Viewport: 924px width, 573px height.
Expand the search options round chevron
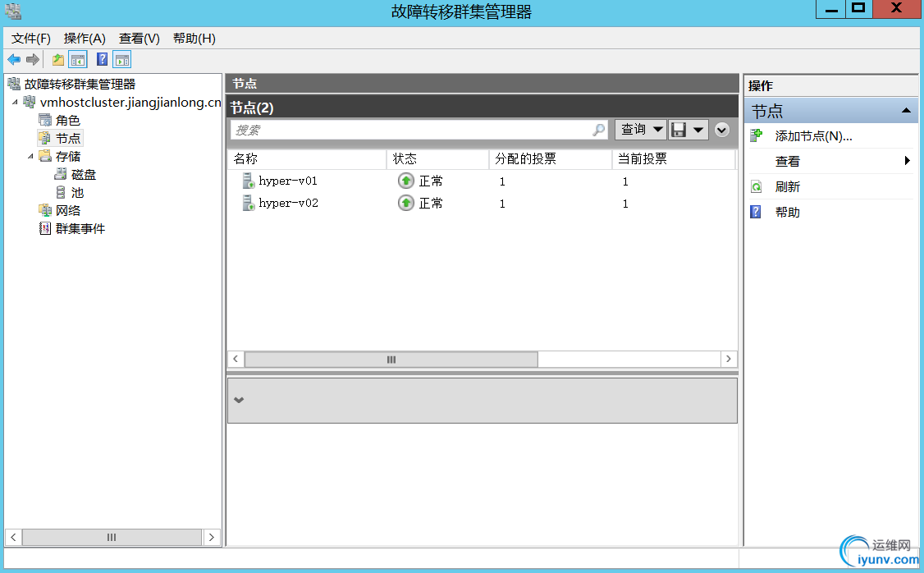coord(722,130)
